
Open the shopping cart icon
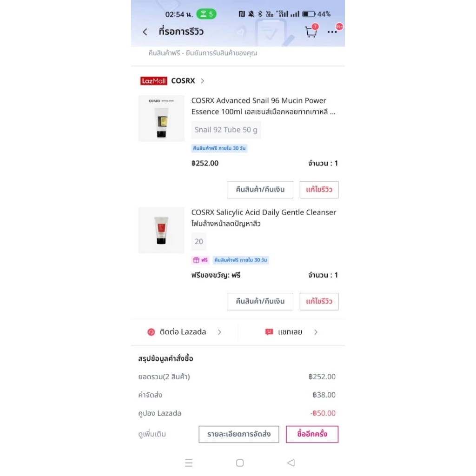coord(311,32)
